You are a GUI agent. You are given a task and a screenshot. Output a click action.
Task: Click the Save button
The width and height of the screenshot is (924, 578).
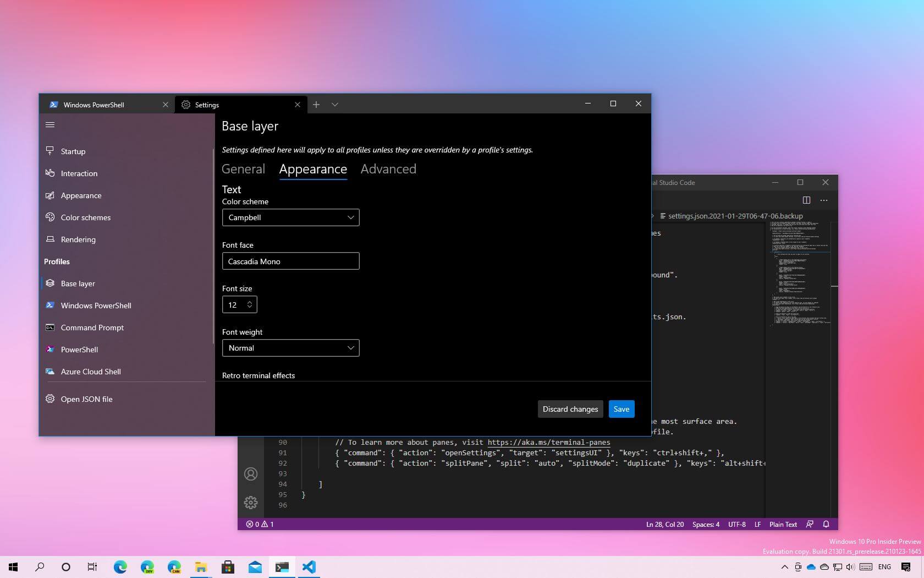click(x=621, y=409)
